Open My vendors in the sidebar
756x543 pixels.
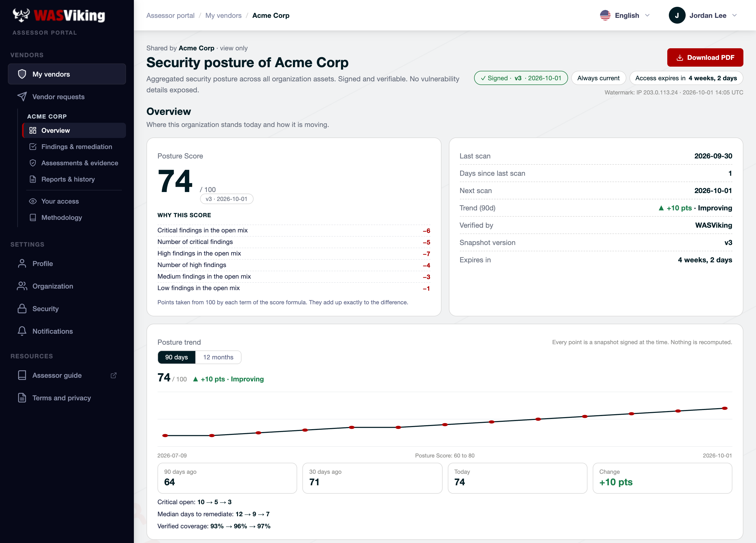[67, 74]
